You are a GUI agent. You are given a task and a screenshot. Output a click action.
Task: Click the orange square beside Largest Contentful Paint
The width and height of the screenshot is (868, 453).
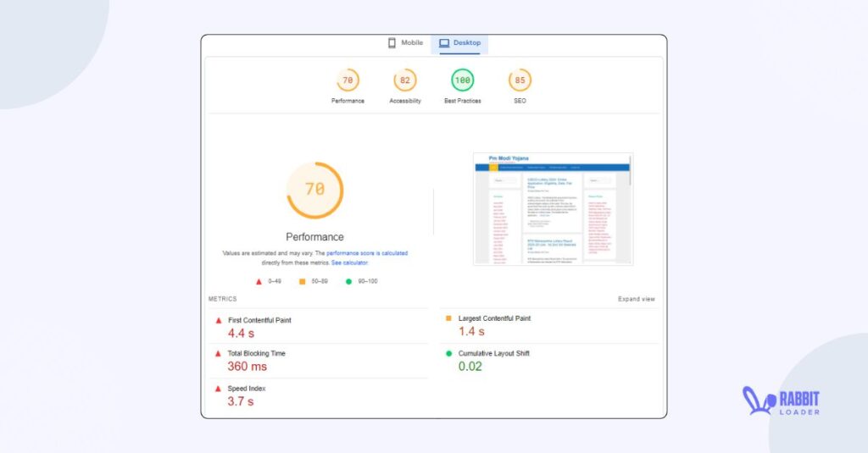[x=448, y=318]
